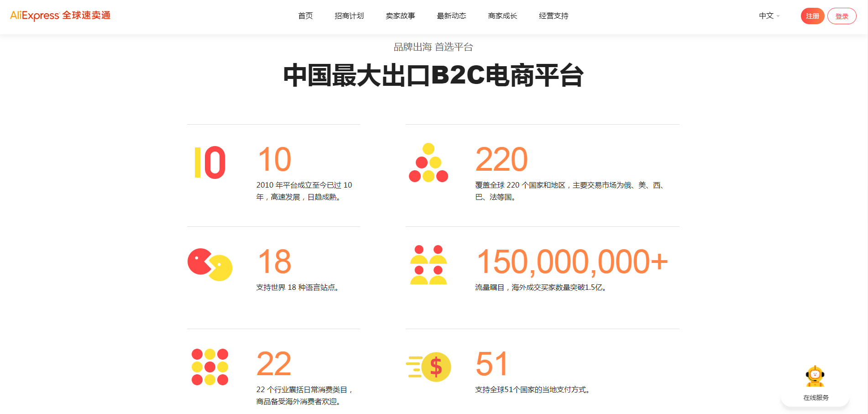Open the 卖家故事 page
868x414 pixels.
(400, 15)
